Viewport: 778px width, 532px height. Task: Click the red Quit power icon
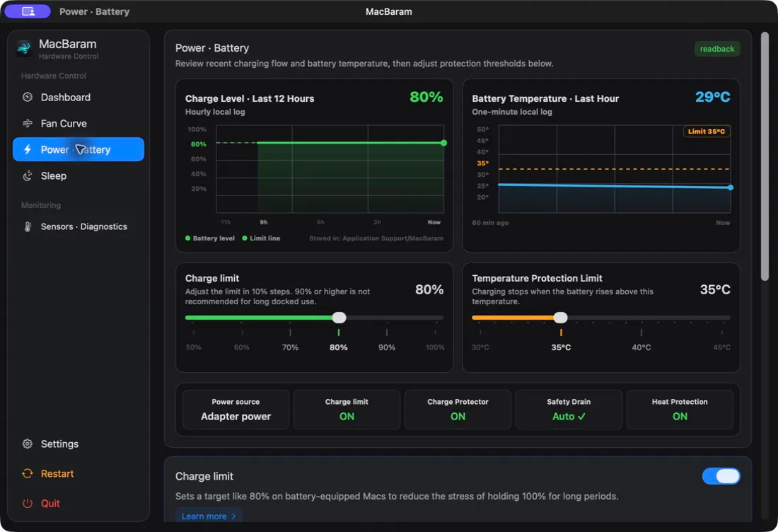coord(28,503)
